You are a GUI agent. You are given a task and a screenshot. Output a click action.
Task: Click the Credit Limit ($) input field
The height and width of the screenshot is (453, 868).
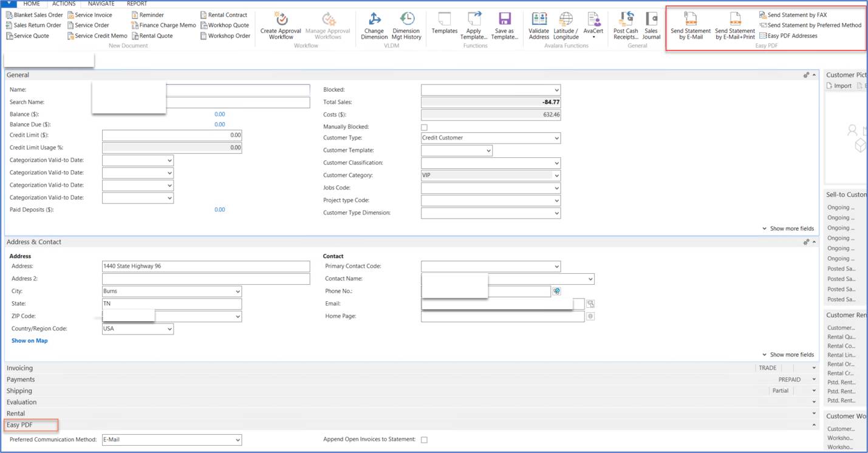pyautogui.click(x=172, y=135)
